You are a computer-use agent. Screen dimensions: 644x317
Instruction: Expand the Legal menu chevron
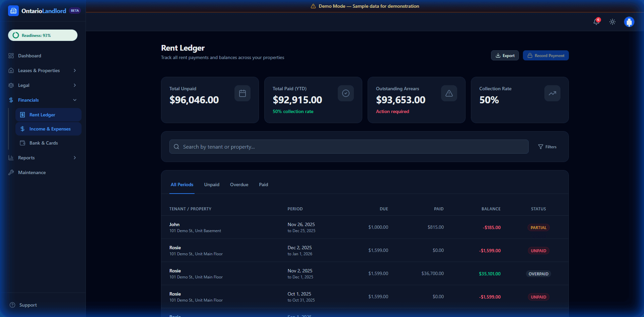point(74,85)
